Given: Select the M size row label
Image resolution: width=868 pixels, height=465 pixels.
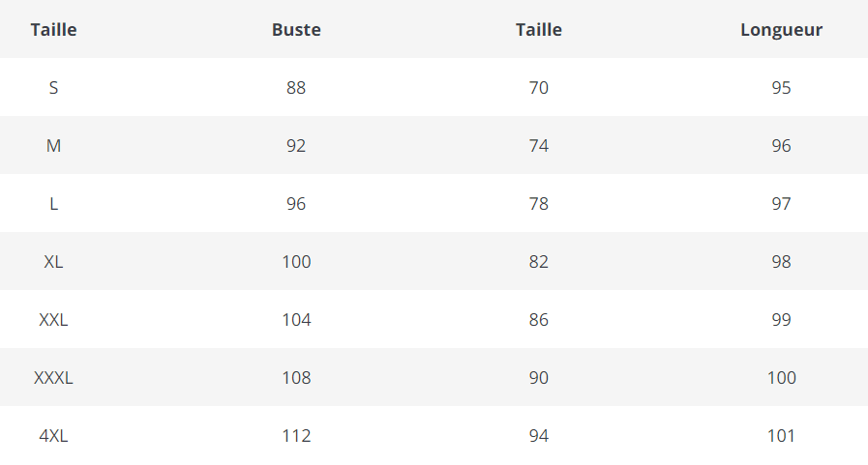Looking at the screenshot, I should click(53, 146).
